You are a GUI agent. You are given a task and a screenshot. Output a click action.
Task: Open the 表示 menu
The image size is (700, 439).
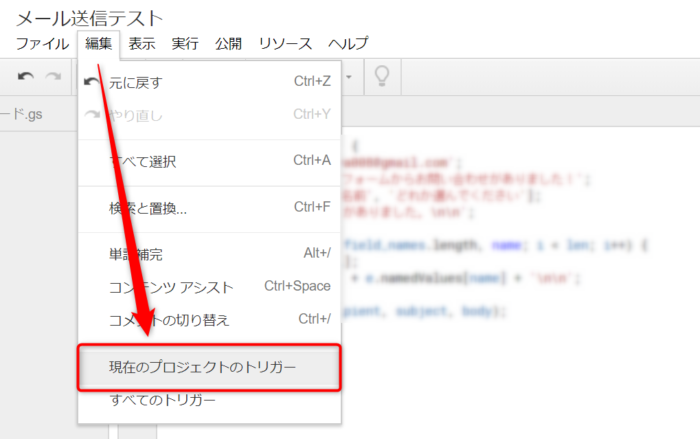point(142,44)
